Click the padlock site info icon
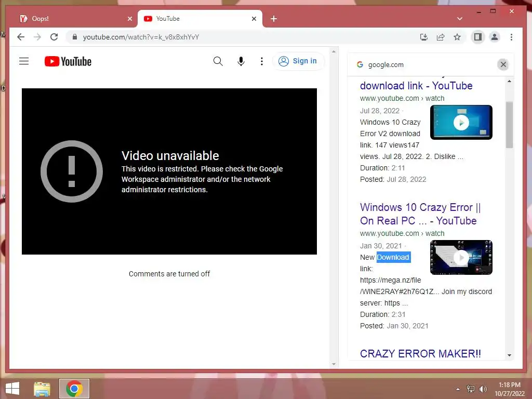Screen dimensions: 532x399 point(75,37)
